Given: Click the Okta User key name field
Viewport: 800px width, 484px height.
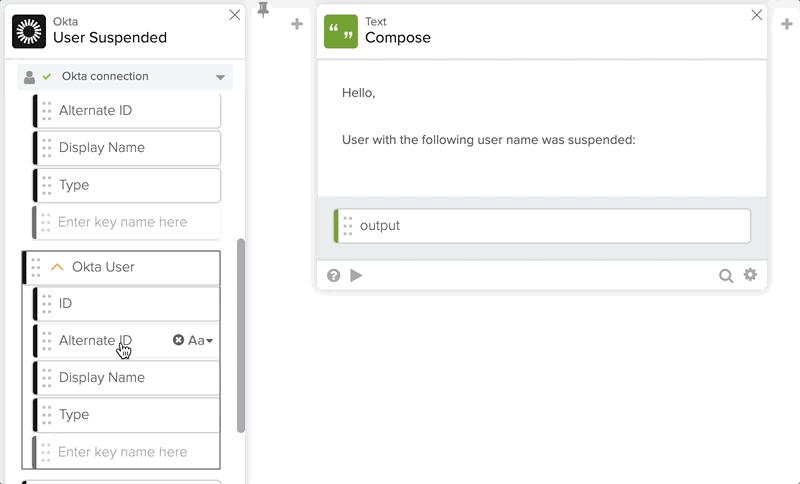Looking at the screenshot, I should 130,452.
